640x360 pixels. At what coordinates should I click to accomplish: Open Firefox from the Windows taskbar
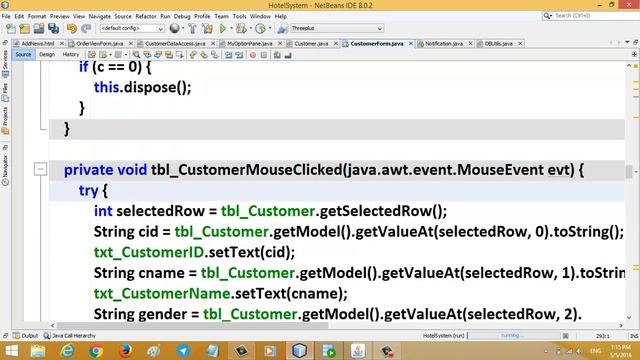click(x=125, y=351)
